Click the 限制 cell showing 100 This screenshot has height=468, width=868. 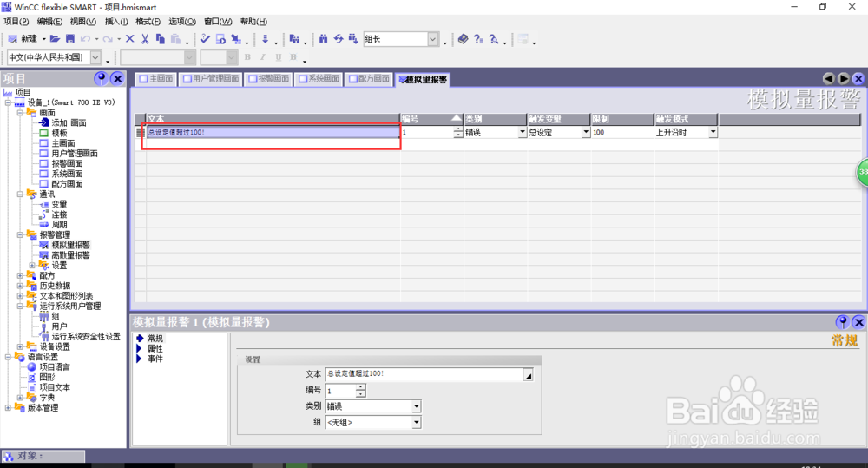(x=622, y=132)
